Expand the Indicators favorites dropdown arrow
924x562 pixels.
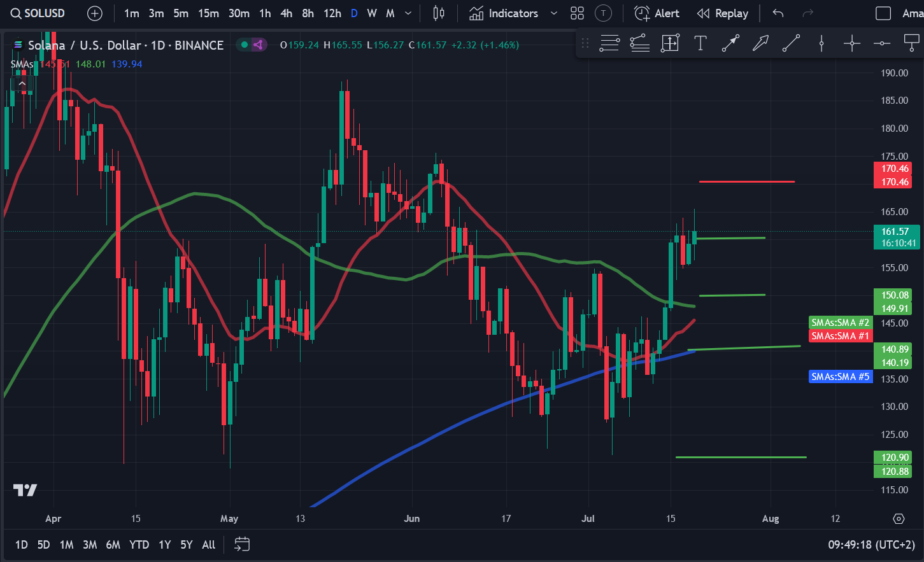[x=553, y=13]
